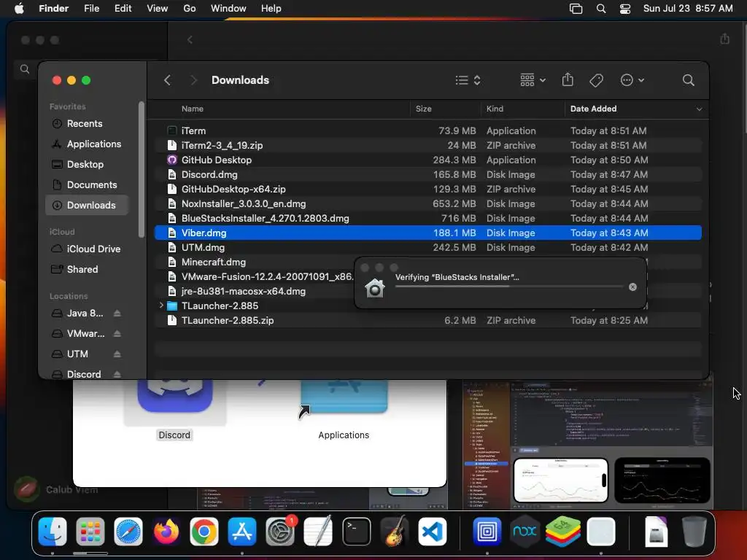
Task: Open the Go menu
Action: click(x=190, y=9)
